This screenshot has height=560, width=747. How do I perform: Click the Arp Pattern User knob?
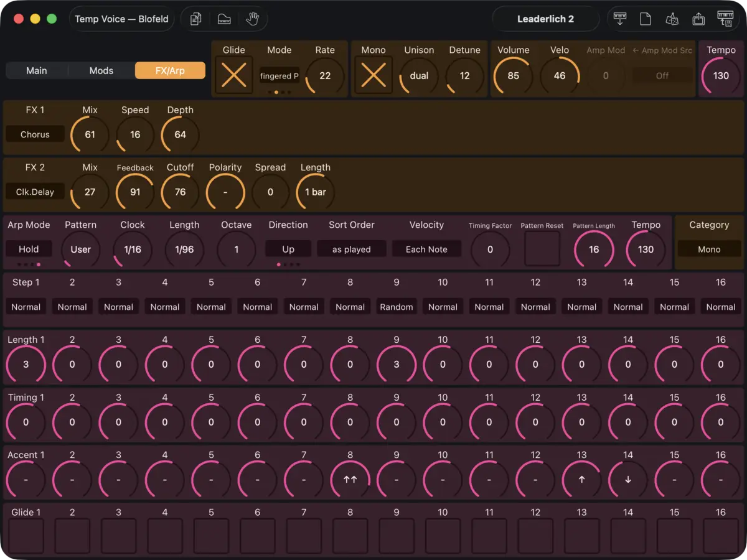[81, 250]
